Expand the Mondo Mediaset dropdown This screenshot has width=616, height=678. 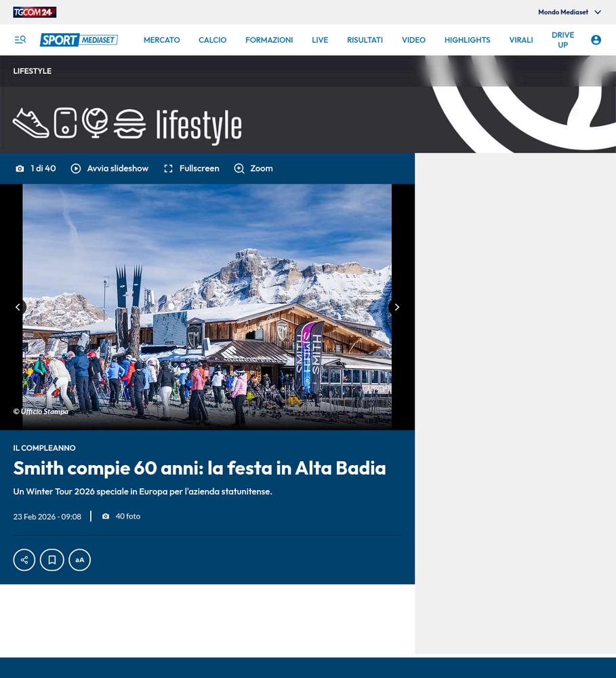click(x=569, y=12)
